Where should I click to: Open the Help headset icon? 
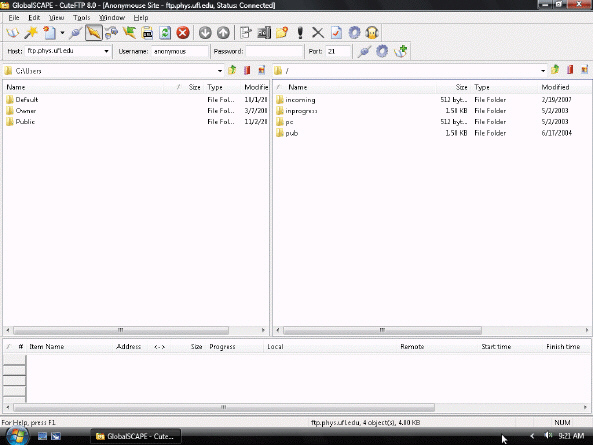(372, 33)
